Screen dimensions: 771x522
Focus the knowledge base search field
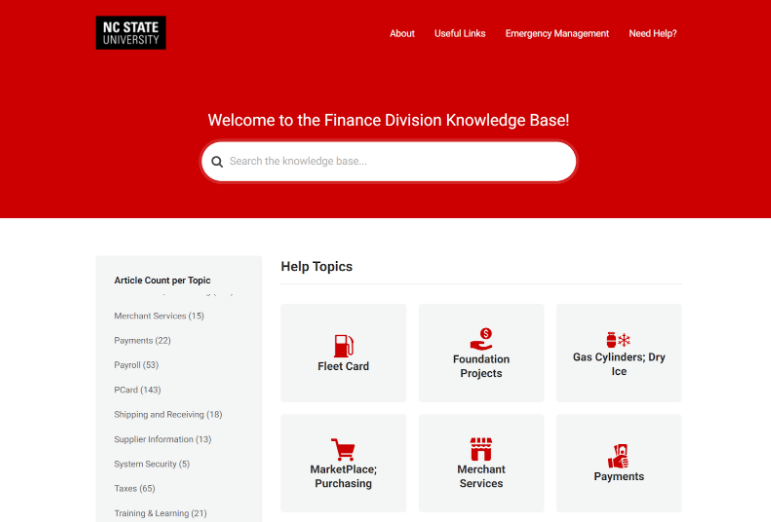[x=388, y=162]
